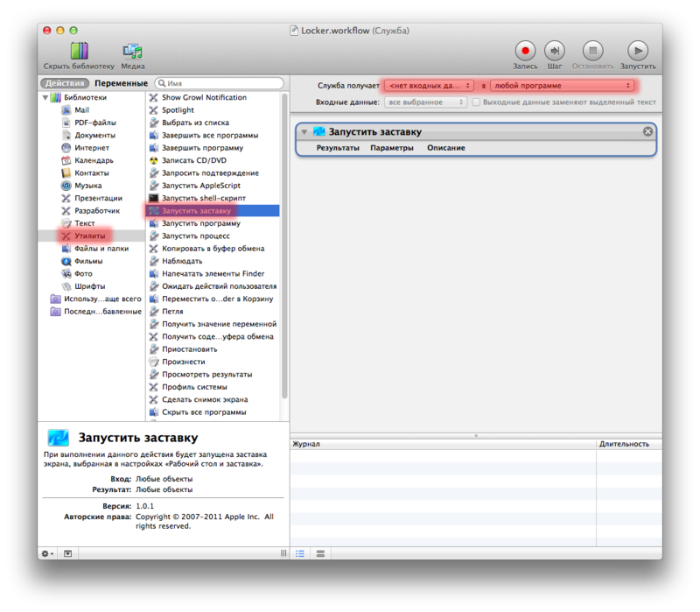Select the Музыка category

click(x=88, y=186)
